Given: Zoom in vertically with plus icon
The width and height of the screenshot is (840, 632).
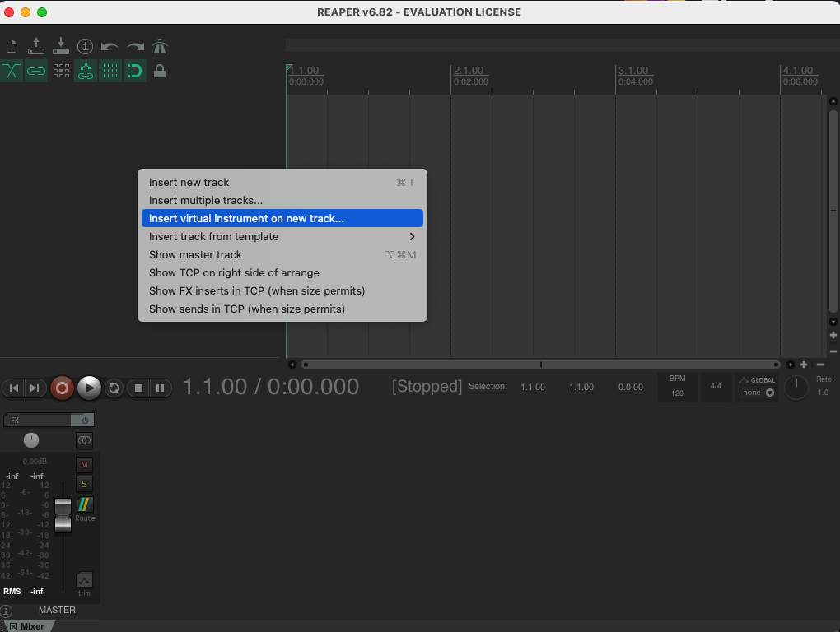Looking at the screenshot, I should pos(833,335).
